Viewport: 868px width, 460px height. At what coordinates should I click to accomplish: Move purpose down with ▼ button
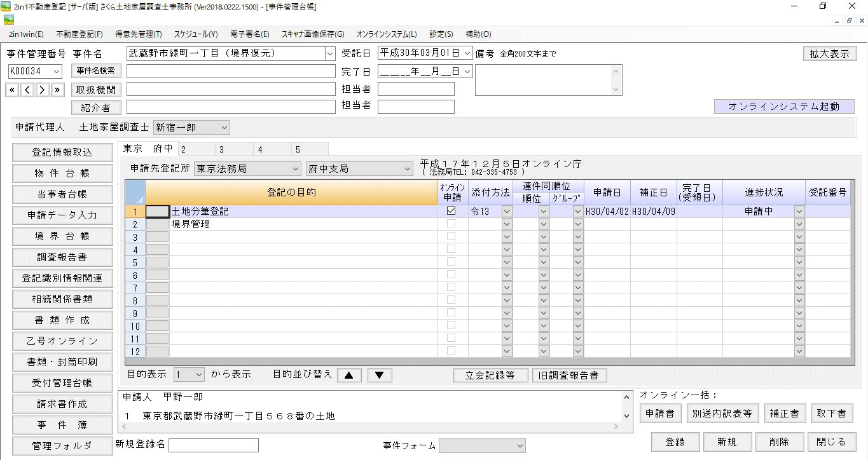[x=380, y=375]
